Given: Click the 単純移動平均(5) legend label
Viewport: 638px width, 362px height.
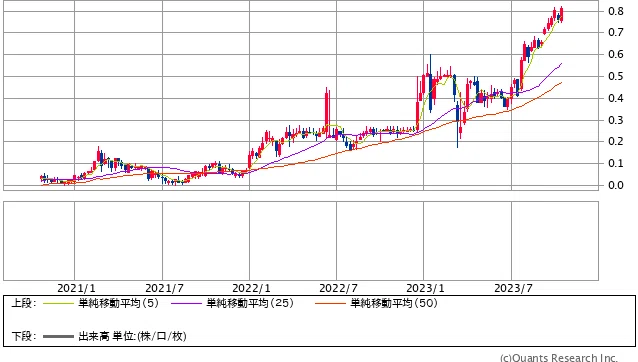Looking at the screenshot, I should 118,303.
